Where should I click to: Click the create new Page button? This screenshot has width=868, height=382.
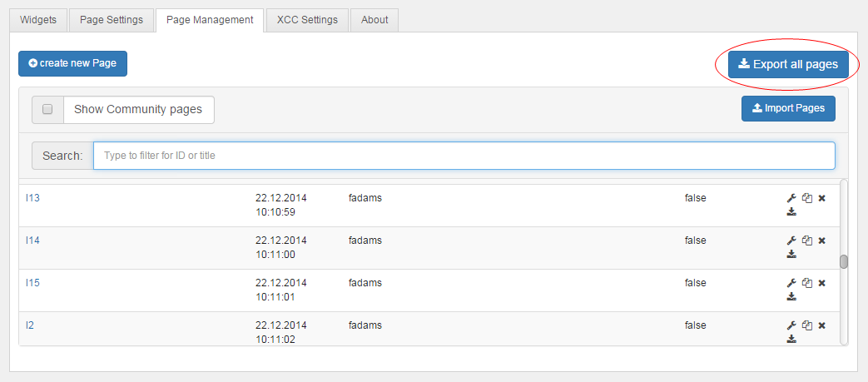[72, 63]
